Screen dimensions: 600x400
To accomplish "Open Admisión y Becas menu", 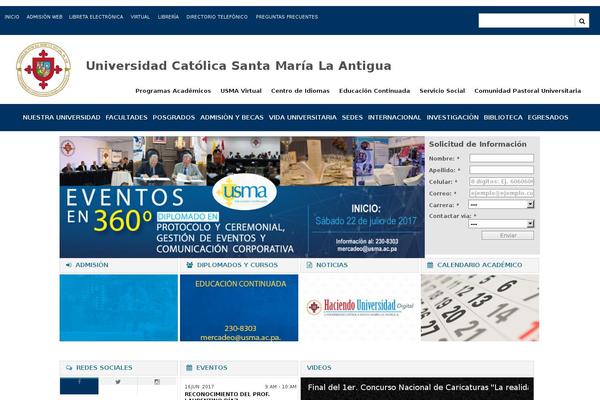I will pos(232,118).
